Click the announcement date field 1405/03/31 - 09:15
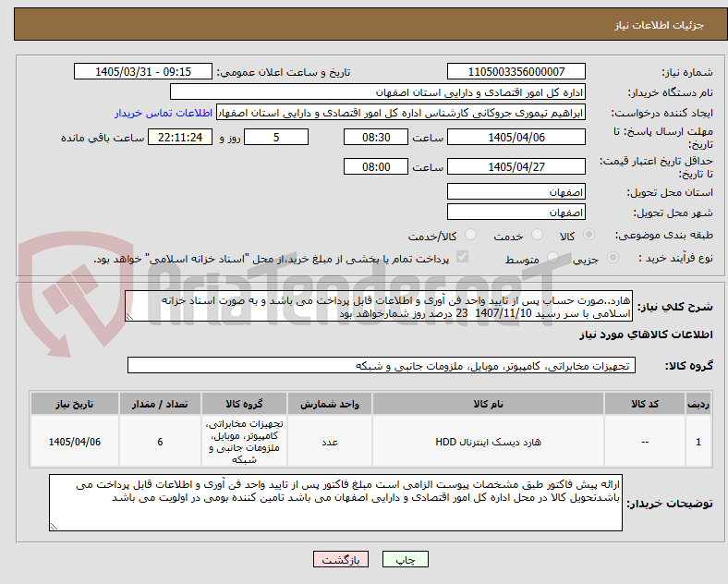Image resolution: width=728 pixels, height=584 pixels. [x=143, y=71]
